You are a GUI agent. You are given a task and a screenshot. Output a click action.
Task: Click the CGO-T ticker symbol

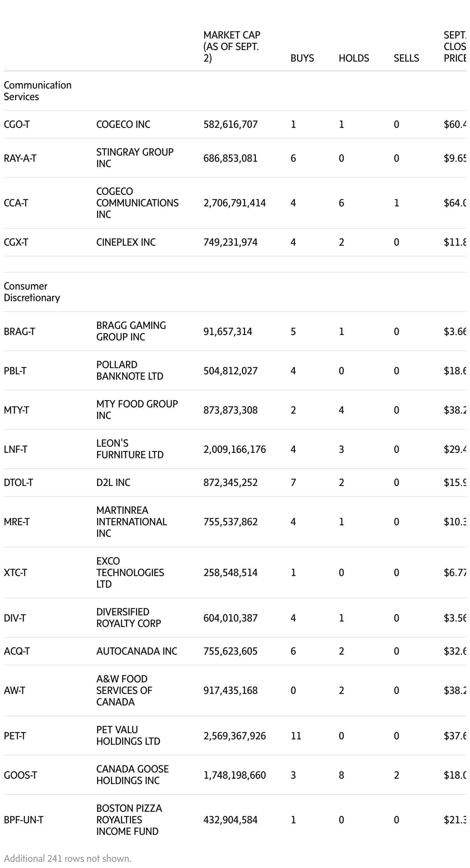[17, 124]
